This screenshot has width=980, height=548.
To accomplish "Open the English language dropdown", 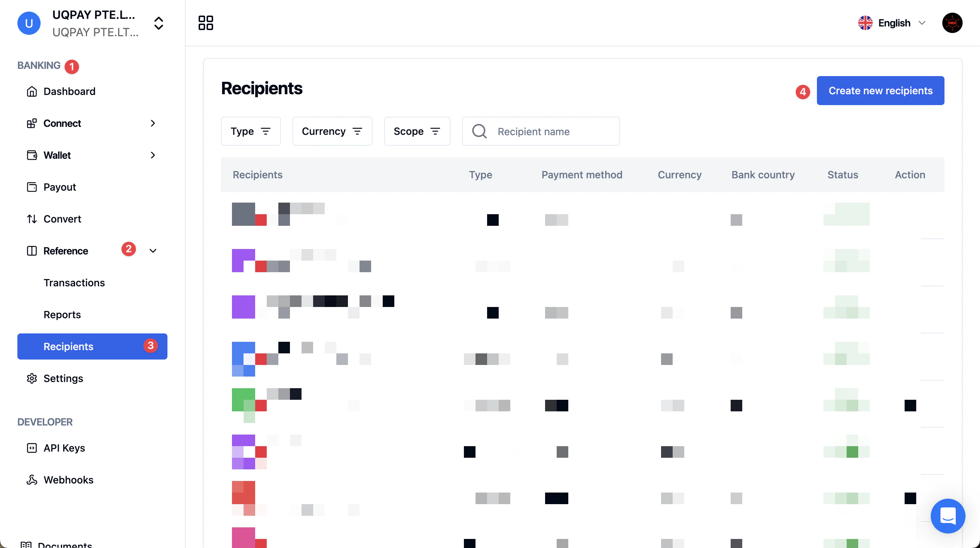I will 892,23.
